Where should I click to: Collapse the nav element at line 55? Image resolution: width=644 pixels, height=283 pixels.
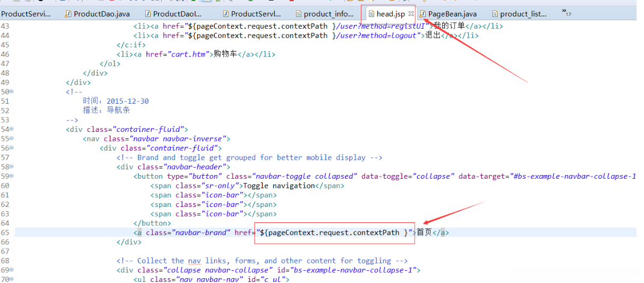click(x=12, y=139)
